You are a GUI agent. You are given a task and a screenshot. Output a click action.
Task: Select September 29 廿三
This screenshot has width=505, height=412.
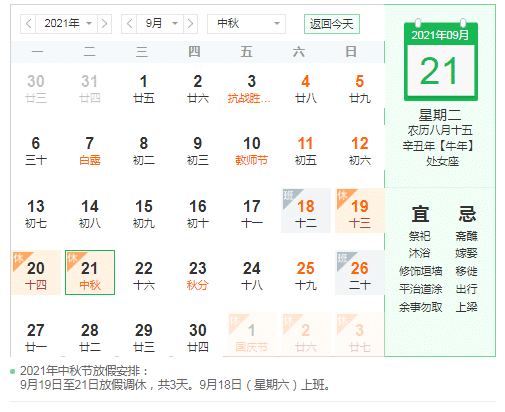[144, 337]
